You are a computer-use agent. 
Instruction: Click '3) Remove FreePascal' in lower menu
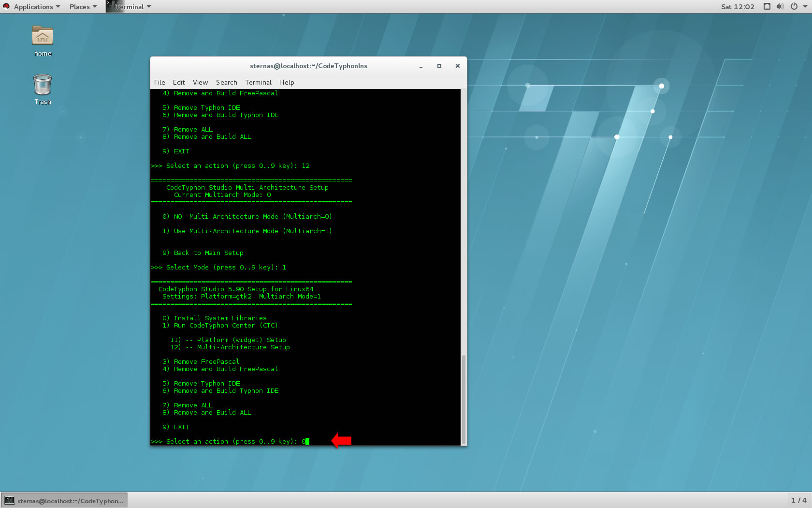[201, 361]
